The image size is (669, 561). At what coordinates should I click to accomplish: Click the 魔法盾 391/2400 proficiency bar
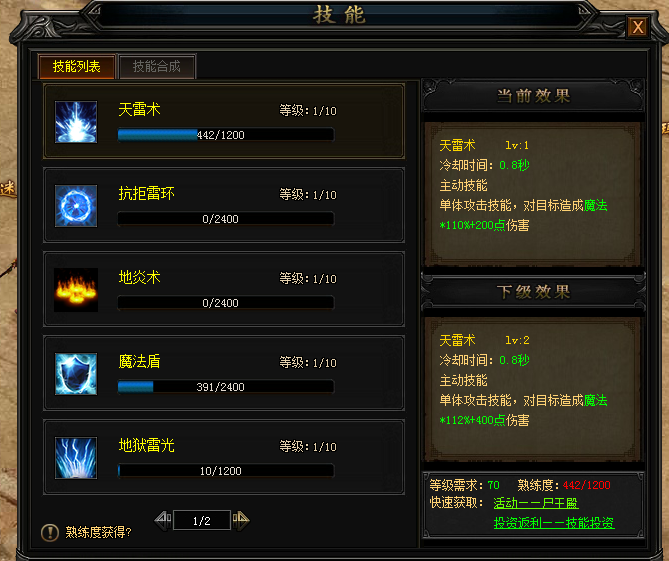226,387
